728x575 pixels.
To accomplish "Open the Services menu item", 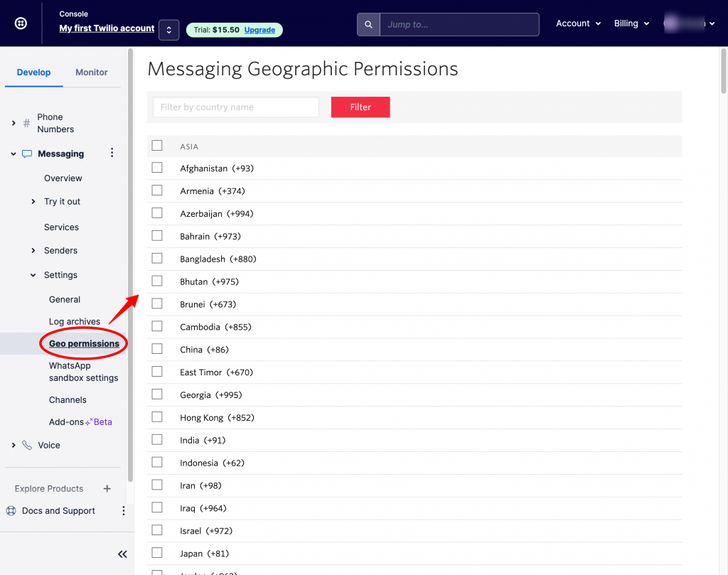I will click(61, 227).
